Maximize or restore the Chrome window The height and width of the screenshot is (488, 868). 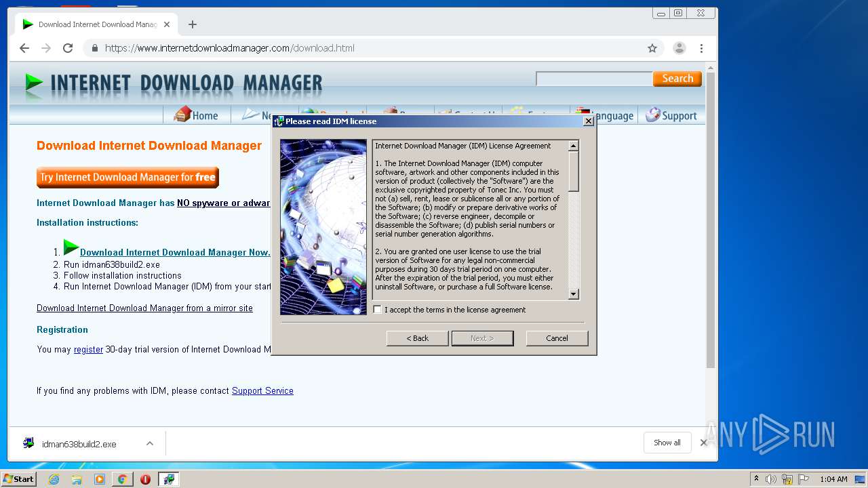point(678,13)
